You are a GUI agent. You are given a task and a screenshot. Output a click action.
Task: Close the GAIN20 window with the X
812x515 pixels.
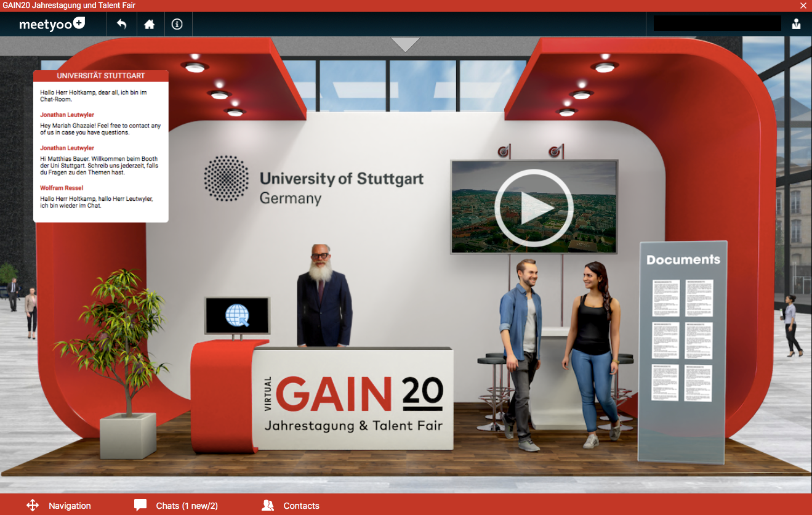click(x=803, y=6)
